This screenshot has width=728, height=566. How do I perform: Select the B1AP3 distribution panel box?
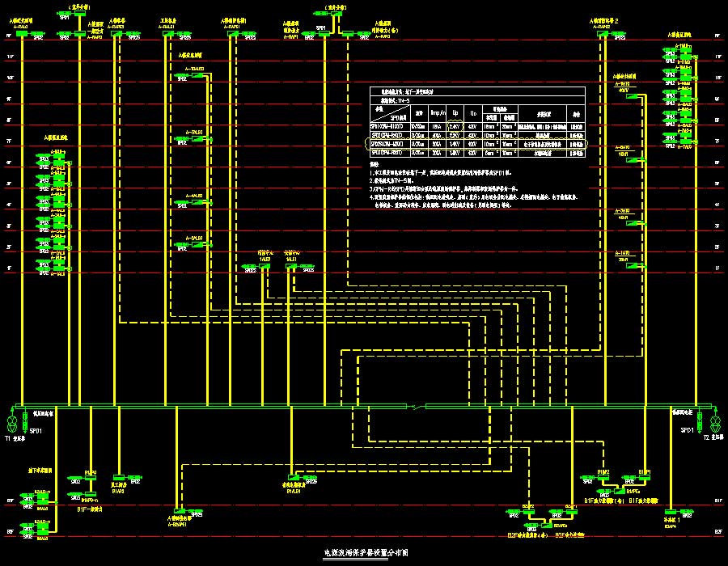tap(119, 477)
